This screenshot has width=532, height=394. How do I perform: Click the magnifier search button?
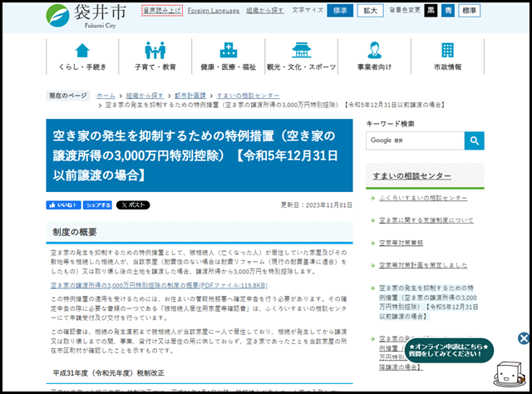[x=475, y=140]
